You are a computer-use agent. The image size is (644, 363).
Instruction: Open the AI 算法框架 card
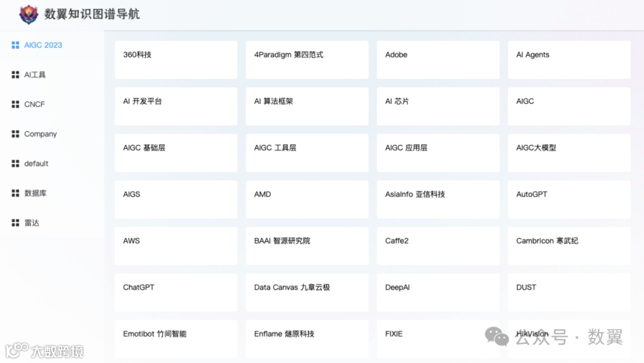[x=307, y=106]
